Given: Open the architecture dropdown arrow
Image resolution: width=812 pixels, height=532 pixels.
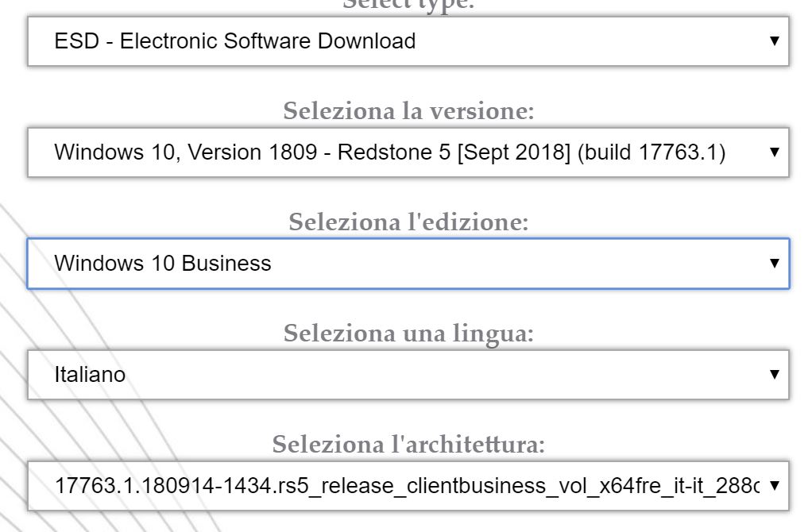Looking at the screenshot, I should [x=775, y=485].
